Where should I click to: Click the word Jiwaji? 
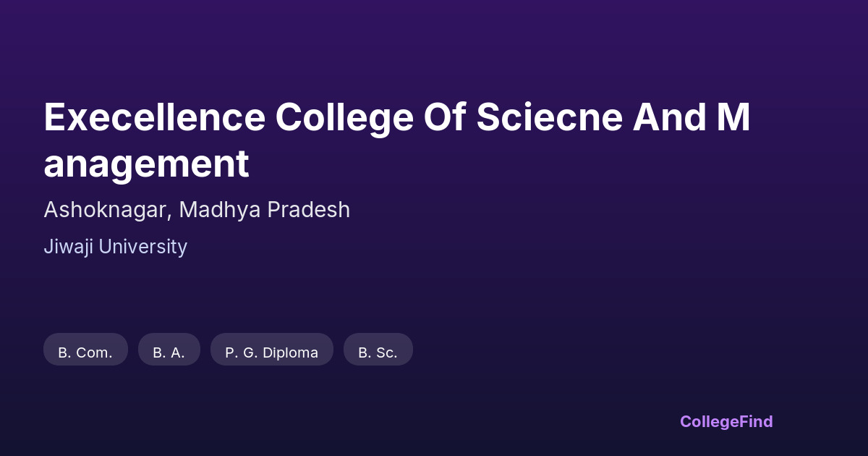coord(68,247)
